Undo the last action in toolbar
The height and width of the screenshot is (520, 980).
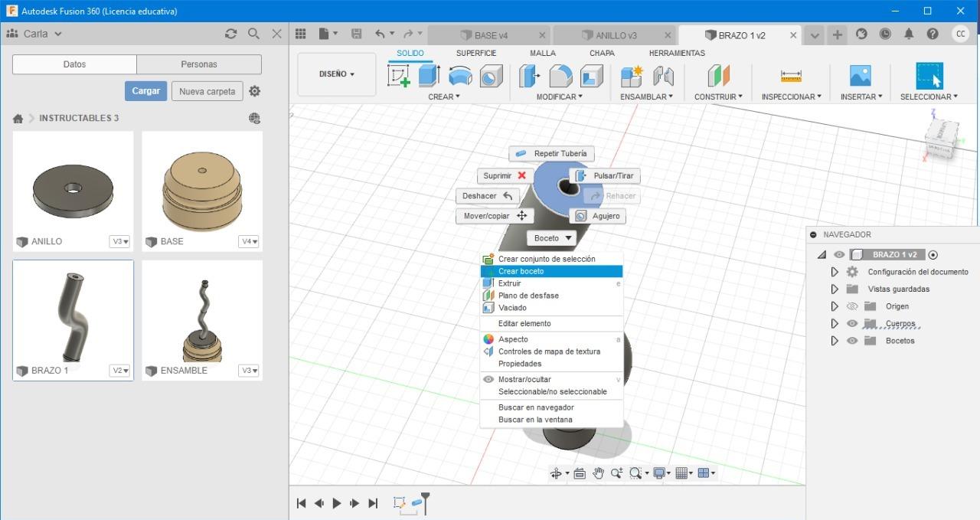381,34
